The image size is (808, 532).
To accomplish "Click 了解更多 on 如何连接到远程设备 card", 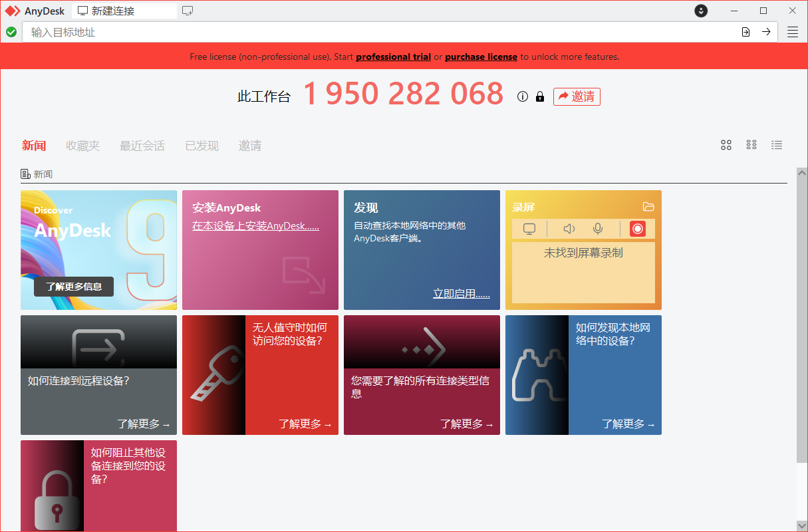I will (144, 424).
